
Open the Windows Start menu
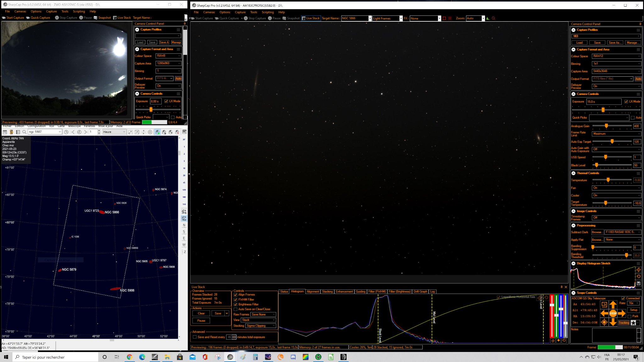click(6, 357)
